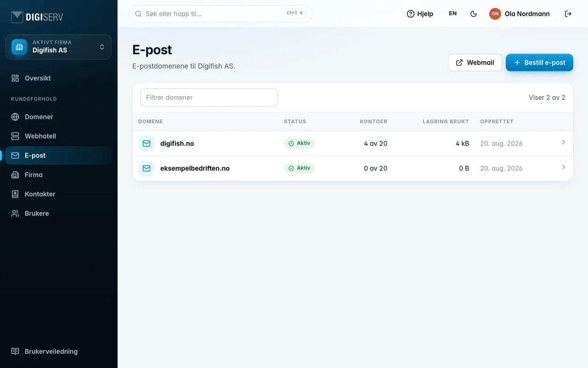Switch language with the EN button
The width and height of the screenshot is (588, 368).
452,14
